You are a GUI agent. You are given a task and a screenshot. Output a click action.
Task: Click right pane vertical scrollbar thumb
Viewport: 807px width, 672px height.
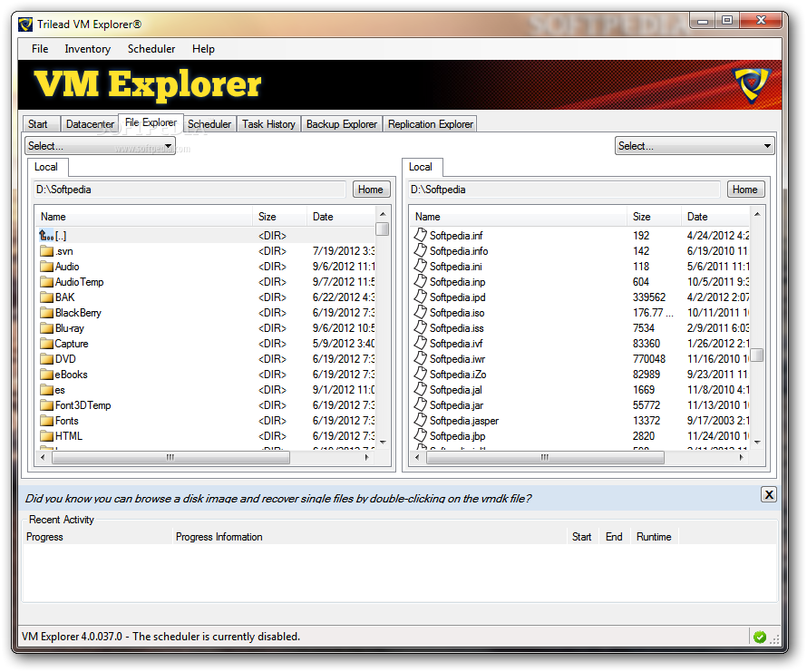(756, 355)
